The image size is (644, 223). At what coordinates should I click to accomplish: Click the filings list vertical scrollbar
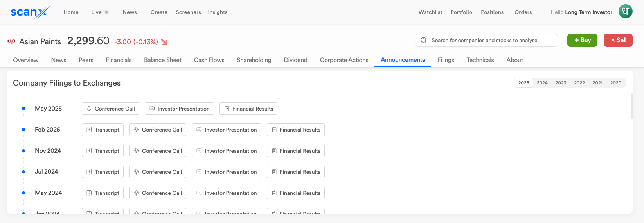point(631,106)
